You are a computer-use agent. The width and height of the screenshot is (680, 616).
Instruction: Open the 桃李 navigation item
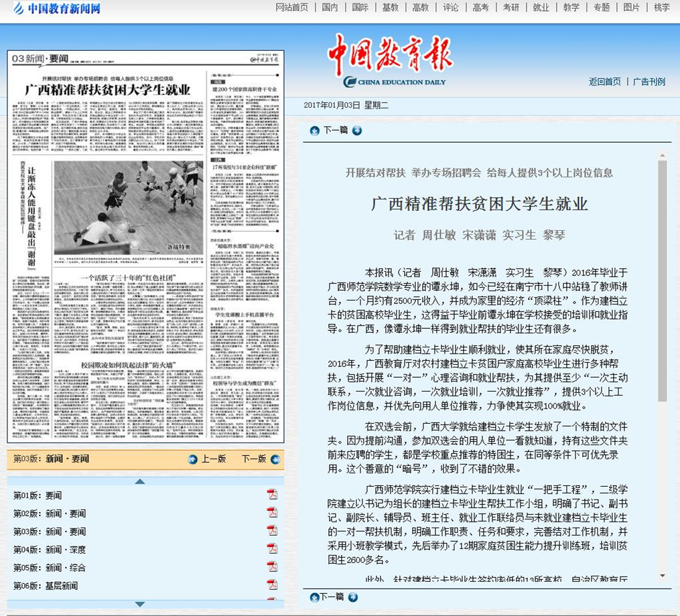pyautogui.click(x=662, y=7)
